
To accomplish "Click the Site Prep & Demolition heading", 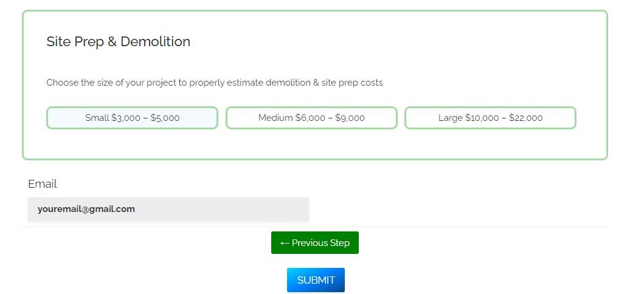I will point(119,41).
